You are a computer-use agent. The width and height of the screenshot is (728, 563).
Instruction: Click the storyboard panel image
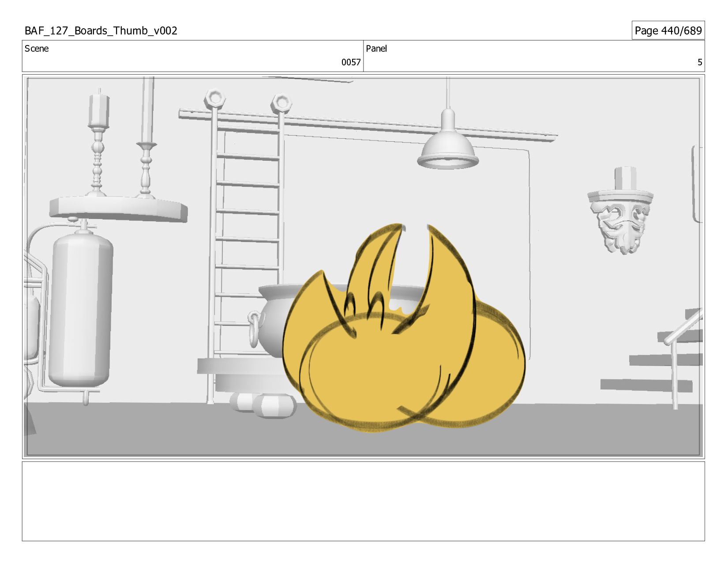(364, 267)
